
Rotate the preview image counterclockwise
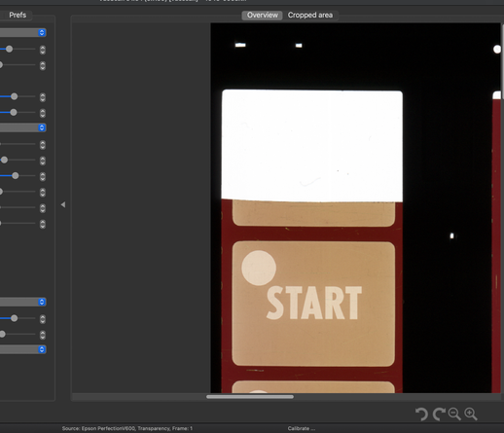pyautogui.click(x=421, y=415)
